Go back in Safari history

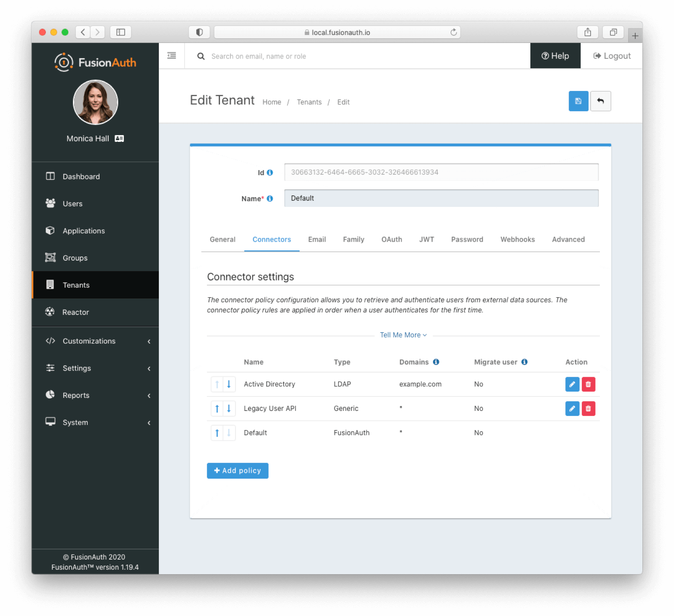click(x=83, y=32)
